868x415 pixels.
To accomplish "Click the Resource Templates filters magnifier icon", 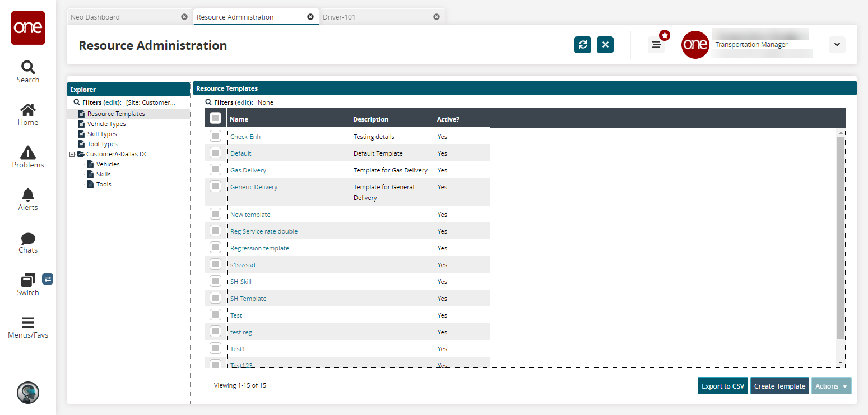I will (208, 102).
